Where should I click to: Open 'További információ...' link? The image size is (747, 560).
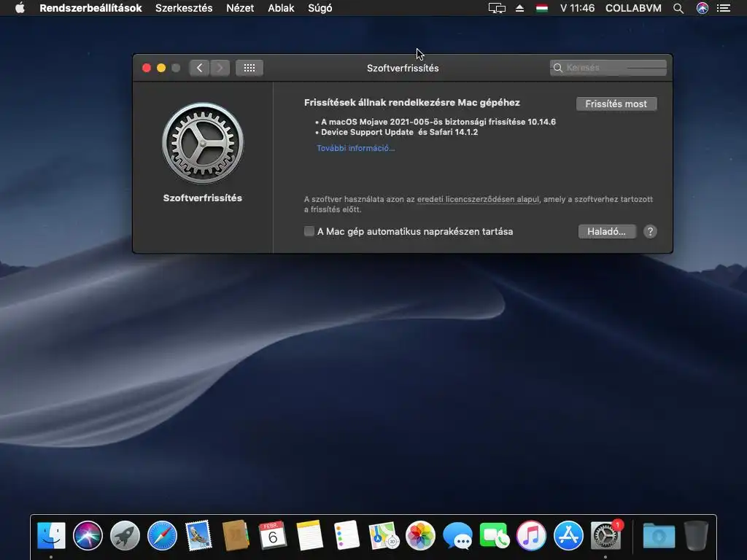(x=355, y=148)
